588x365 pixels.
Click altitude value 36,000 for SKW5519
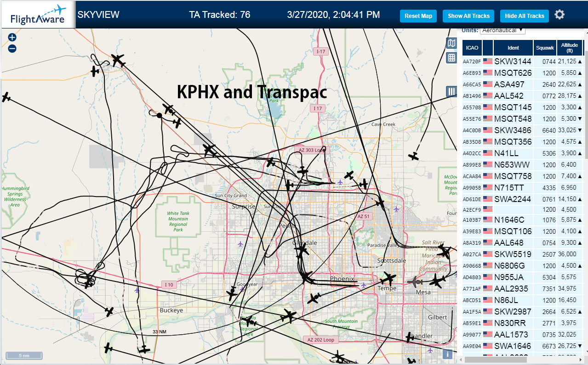567,254
